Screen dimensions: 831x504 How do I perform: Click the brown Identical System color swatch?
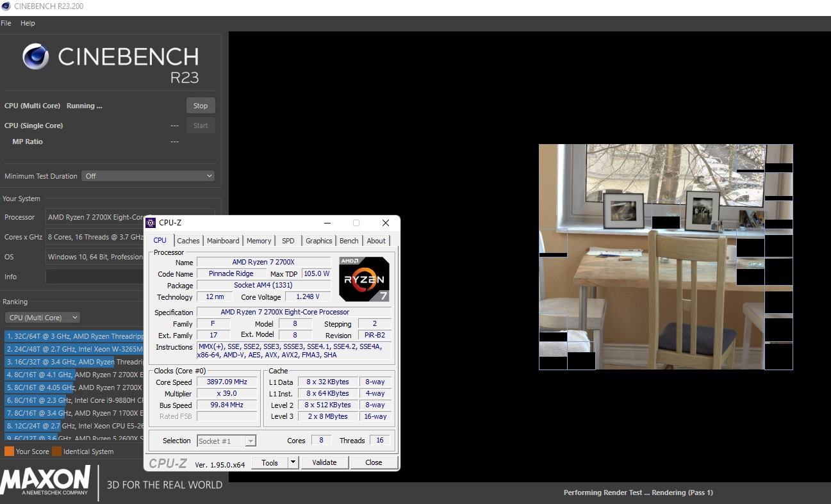click(56, 451)
